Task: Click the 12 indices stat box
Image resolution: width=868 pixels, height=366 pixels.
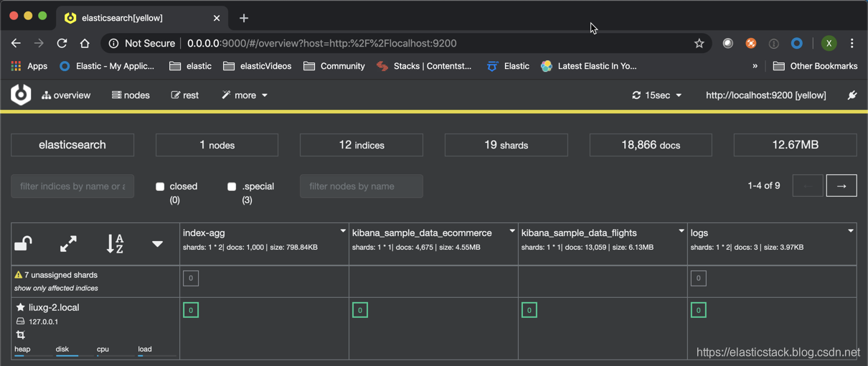Action: pos(361,145)
